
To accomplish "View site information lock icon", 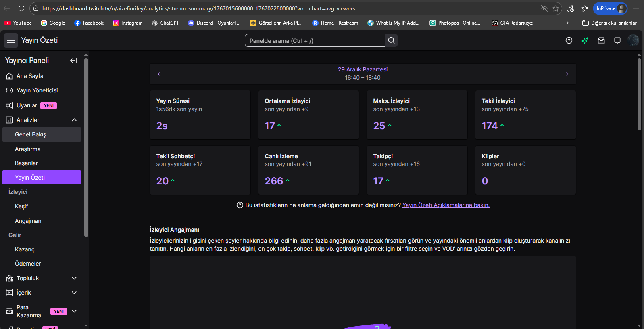I will coord(36,8).
